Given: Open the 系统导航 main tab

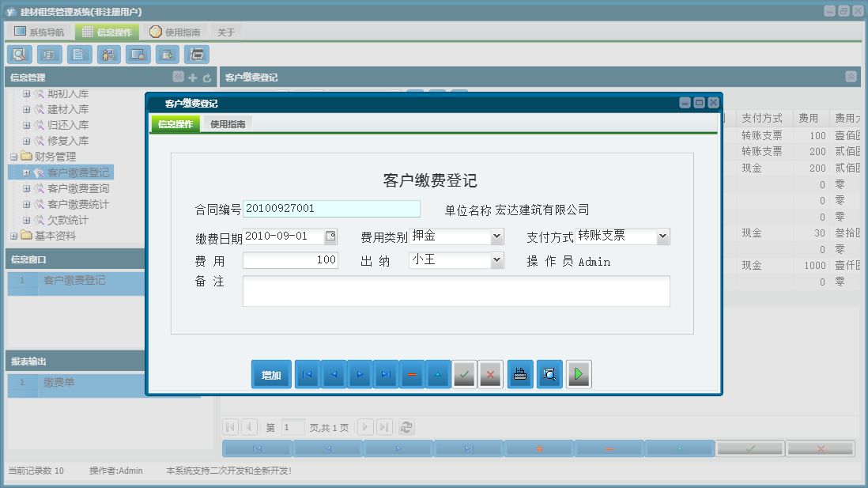Looking at the screenshot, I should [40, 32].
